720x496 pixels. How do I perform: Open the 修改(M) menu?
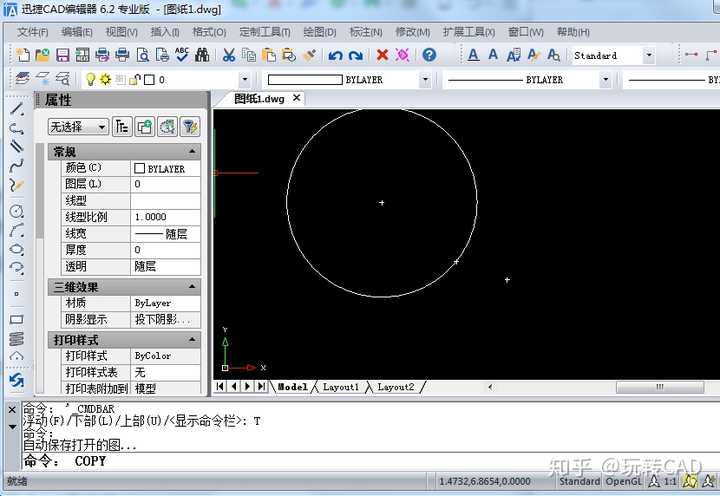(x=413, y=32)
